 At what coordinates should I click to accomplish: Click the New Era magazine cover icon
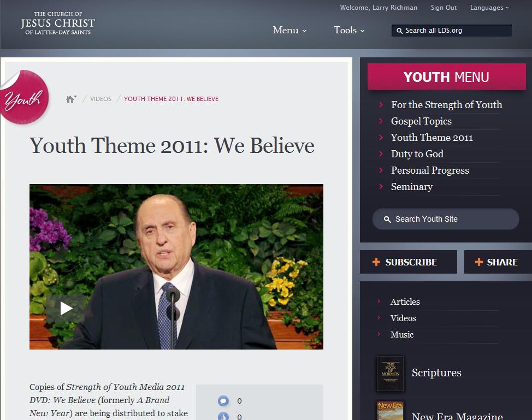click(x=390, y=412)
